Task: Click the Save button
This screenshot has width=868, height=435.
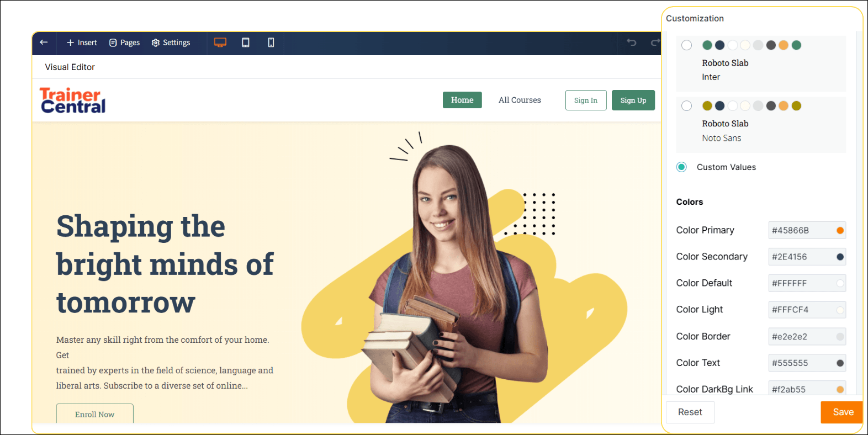Action: 843,412
